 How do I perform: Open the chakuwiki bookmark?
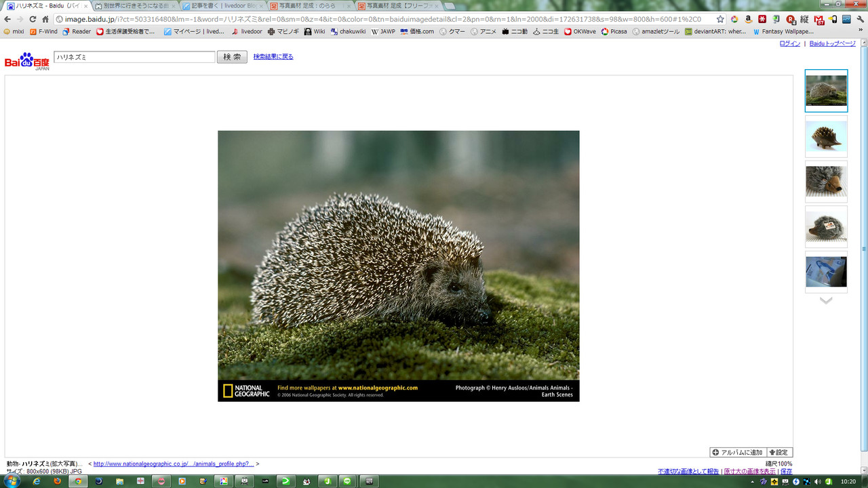347,31
